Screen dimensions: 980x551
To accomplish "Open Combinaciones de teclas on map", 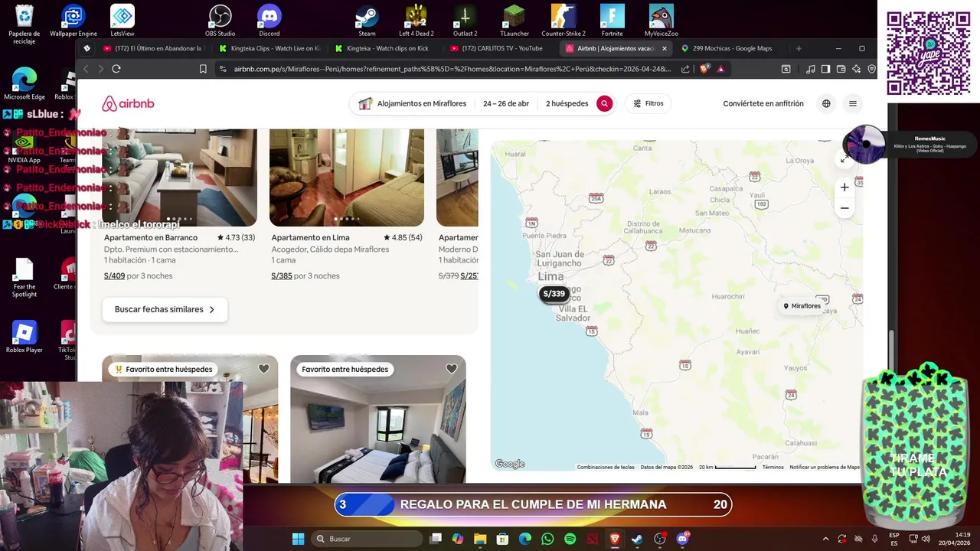I will (606, 467).
